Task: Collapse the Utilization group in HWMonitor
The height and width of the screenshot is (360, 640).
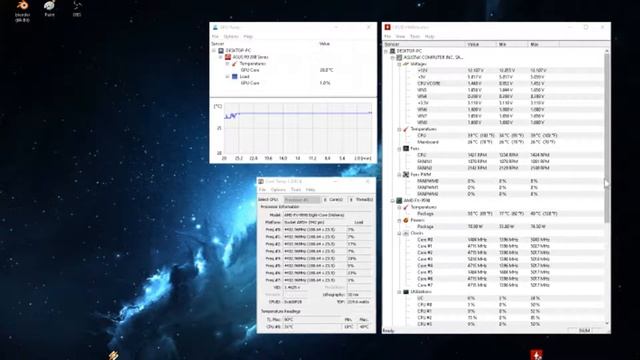Action: 399,292
